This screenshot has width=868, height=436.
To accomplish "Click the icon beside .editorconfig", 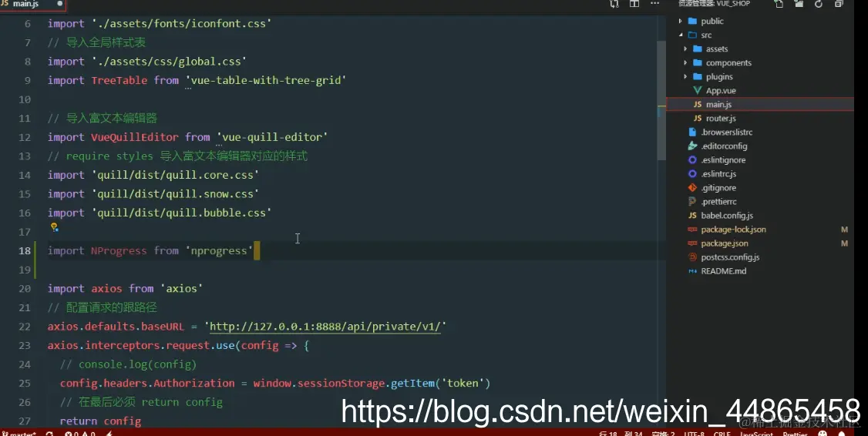I will (692, 146).
